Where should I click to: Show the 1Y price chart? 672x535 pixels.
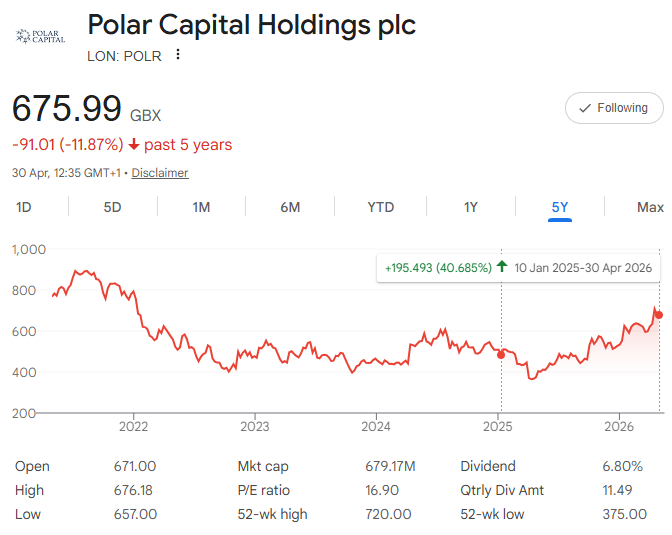pos(471,207)
